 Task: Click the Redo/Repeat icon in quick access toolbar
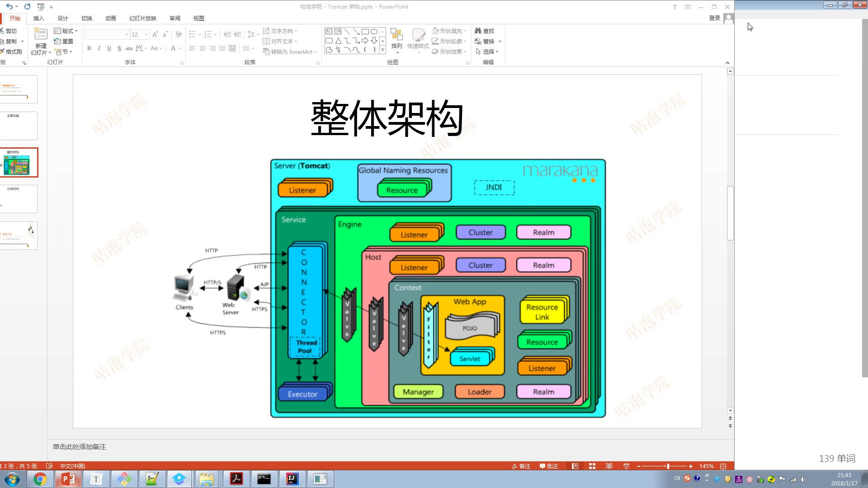tap(27, 6)
